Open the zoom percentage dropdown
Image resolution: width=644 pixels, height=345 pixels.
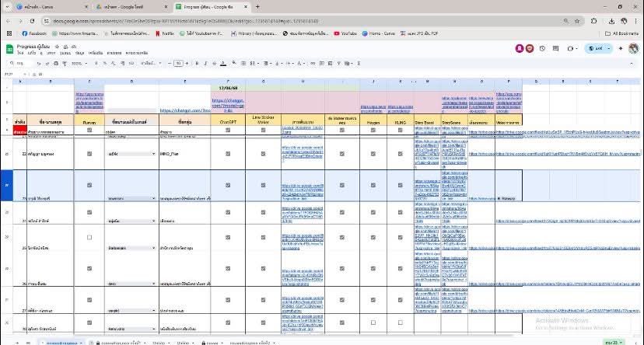79,63
